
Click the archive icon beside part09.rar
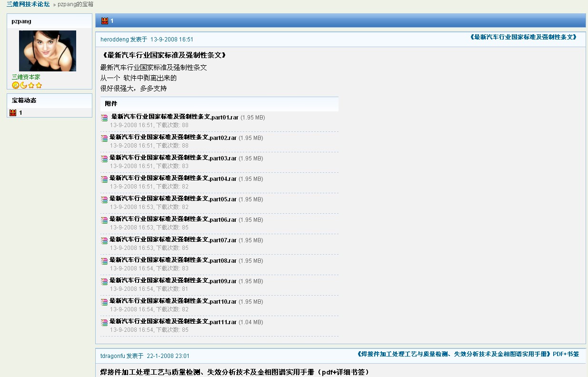104,282
